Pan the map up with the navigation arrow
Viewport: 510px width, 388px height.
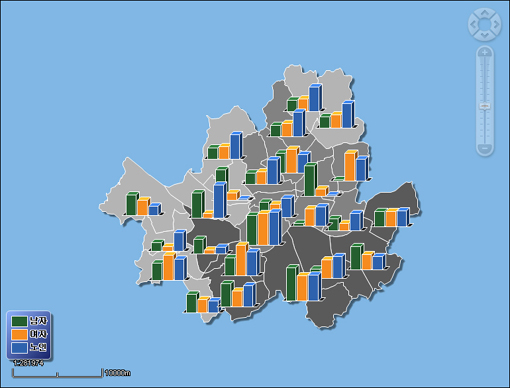point(485,13)
